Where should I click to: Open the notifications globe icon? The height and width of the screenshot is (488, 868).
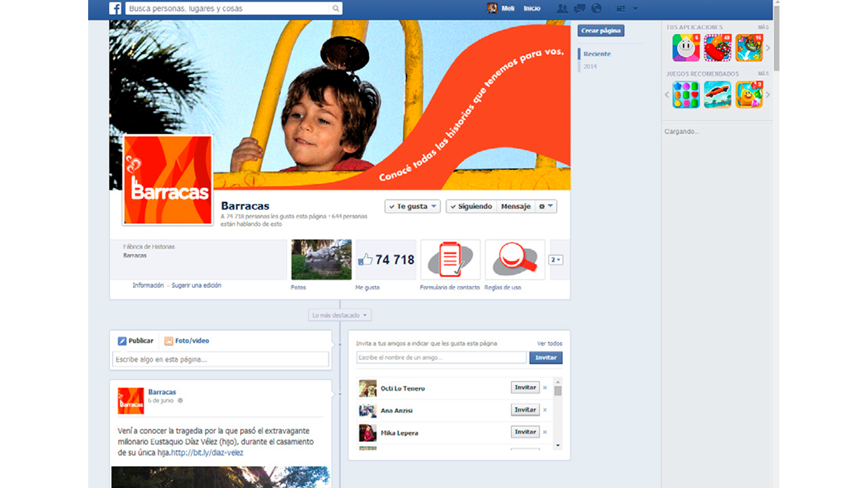coord(597,8)
